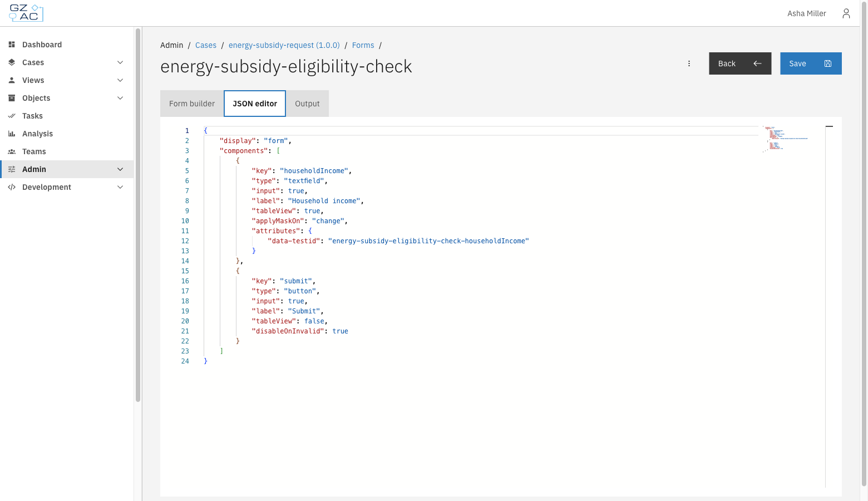Switch to the Output tab
This screenshot has width=868, height=501.
[307, 104]
